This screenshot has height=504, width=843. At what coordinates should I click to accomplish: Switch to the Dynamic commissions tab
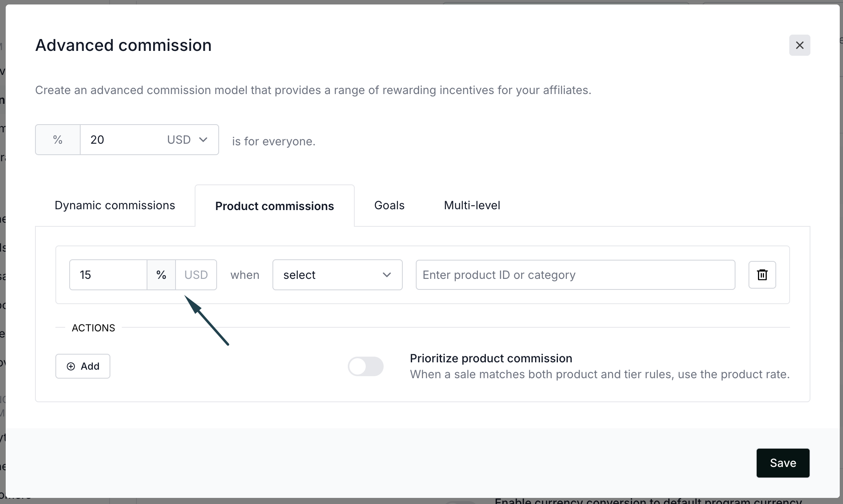(x=115, y=205)
